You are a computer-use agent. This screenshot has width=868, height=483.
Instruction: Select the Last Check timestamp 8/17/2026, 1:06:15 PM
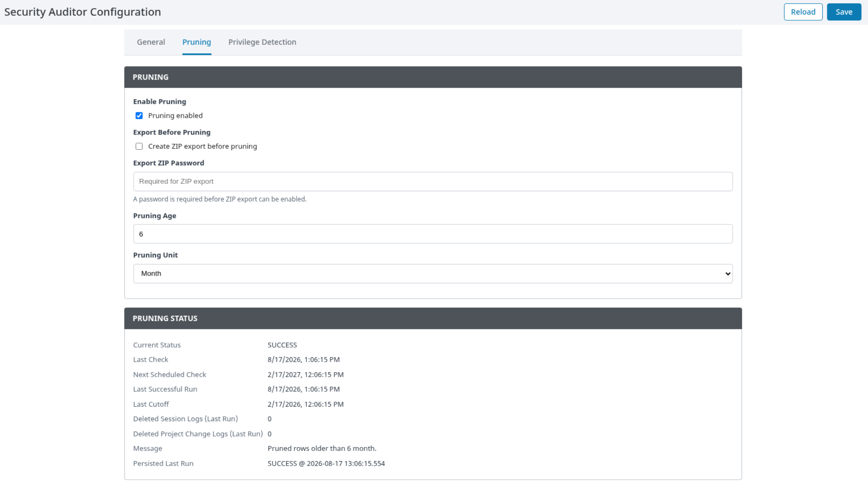tap(303, 359)
